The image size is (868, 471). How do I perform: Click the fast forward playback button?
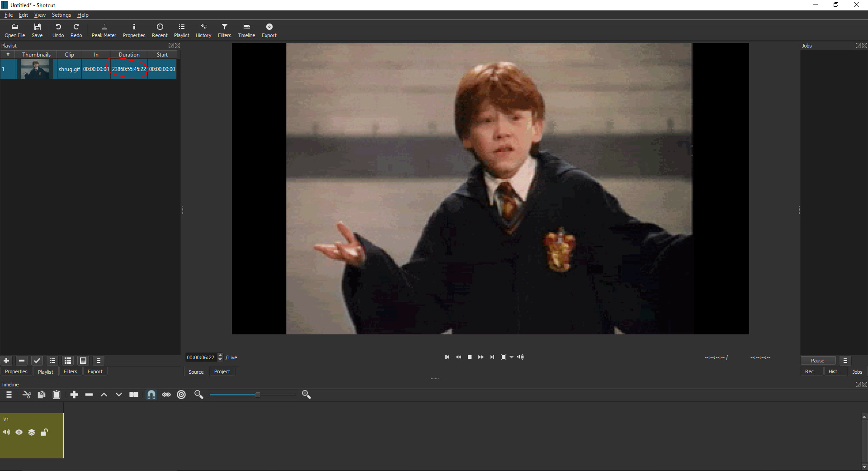pos(481,357)
